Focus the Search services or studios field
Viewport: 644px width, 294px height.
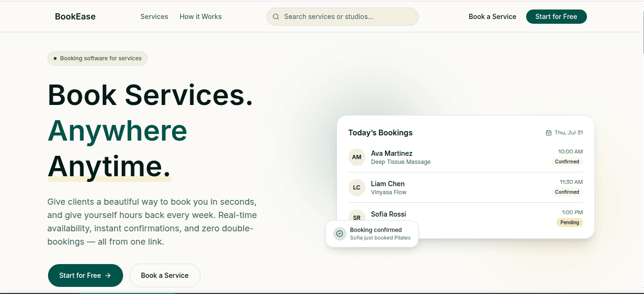tap(342, 17)
